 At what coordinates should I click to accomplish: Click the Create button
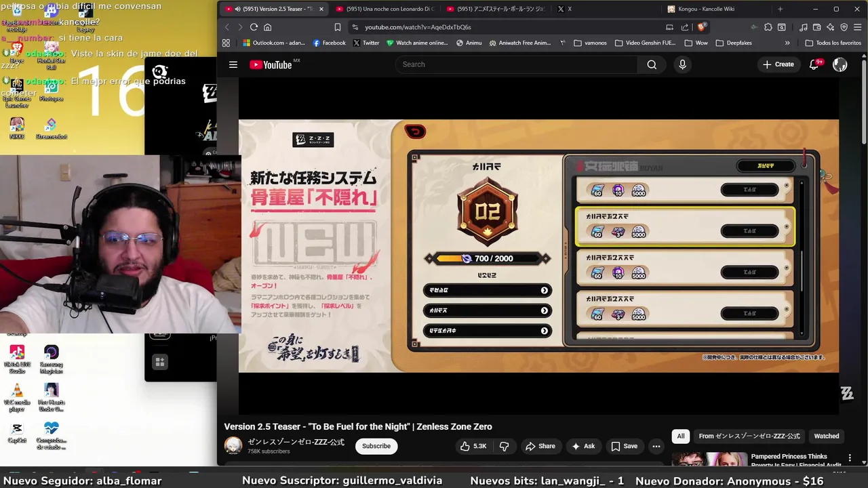click(x=778, y=64)
